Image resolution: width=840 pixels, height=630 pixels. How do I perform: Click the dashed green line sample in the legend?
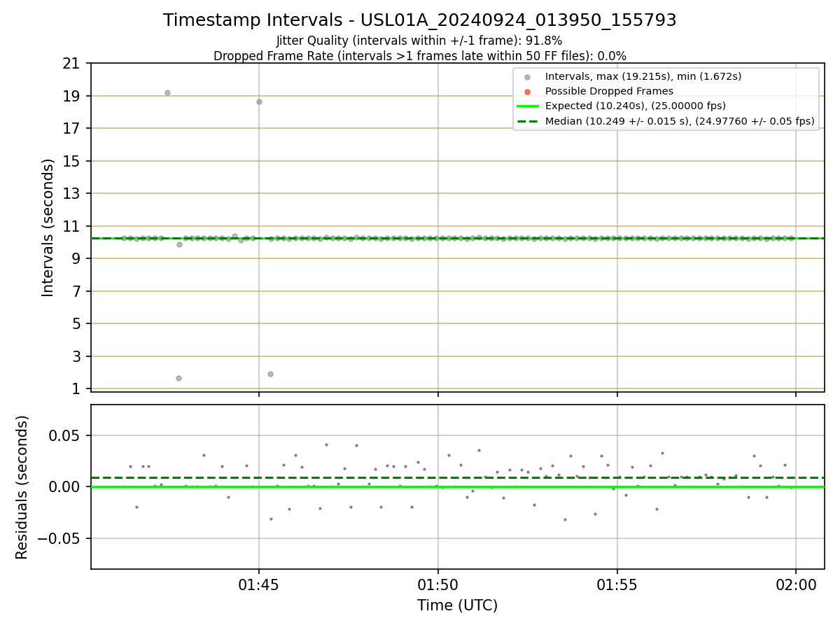[527, 121]
